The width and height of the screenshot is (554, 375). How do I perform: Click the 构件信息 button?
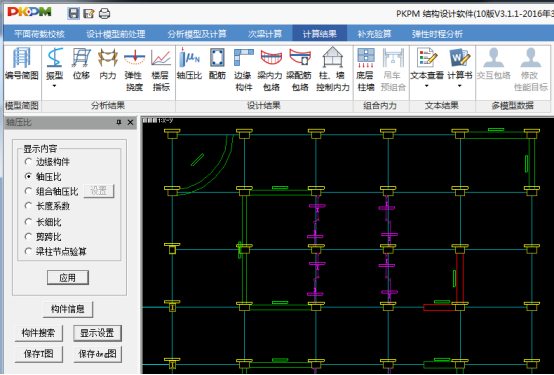[x=67, y=309]
